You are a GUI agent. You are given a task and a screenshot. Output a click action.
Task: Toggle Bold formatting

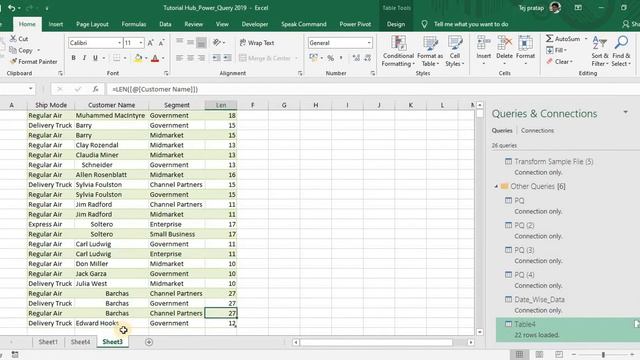73,58
